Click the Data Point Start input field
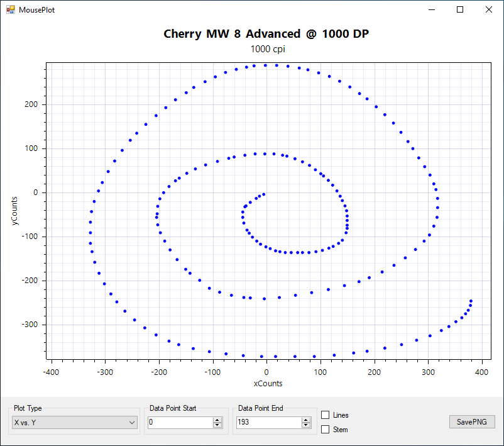Image resolution: width=504 pixels, height=446 pixels. point(180,422)
